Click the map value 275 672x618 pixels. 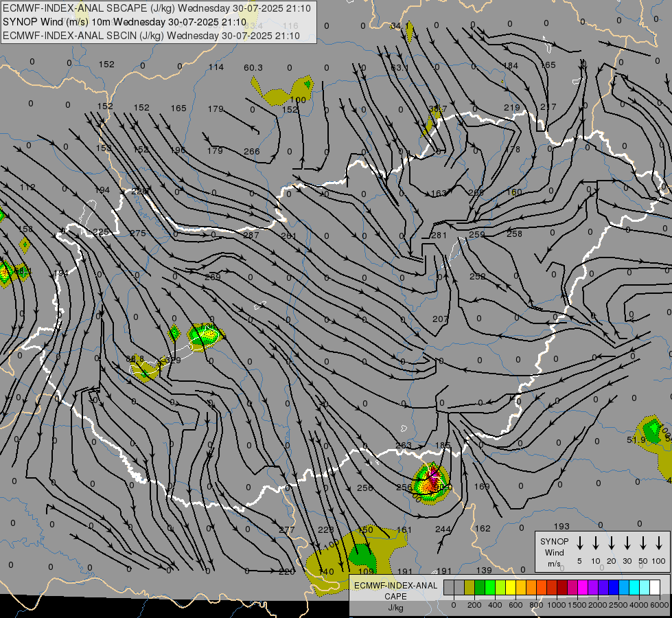(138, 233)
